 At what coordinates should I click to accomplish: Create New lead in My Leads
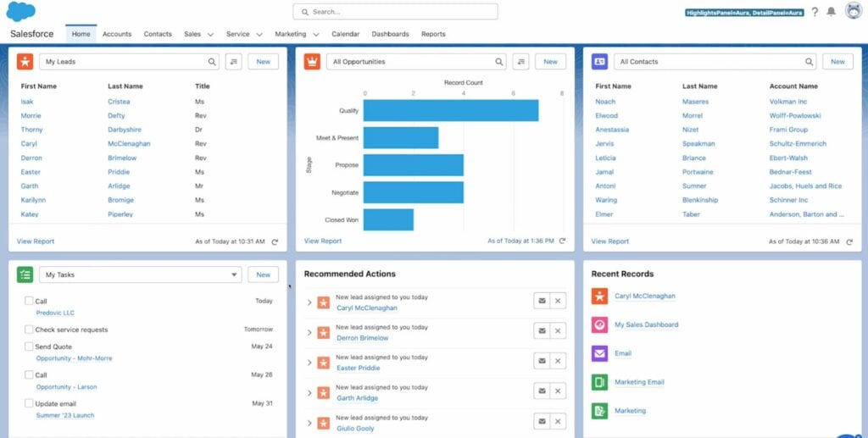point(264,62)
